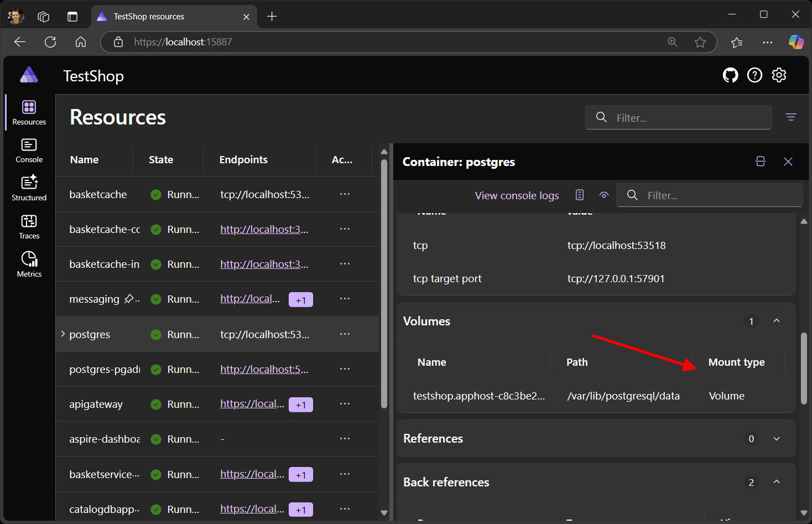Show extra endpoints +1 for messaging
Viewport: 812px width, 524px height.
(301, 300)
